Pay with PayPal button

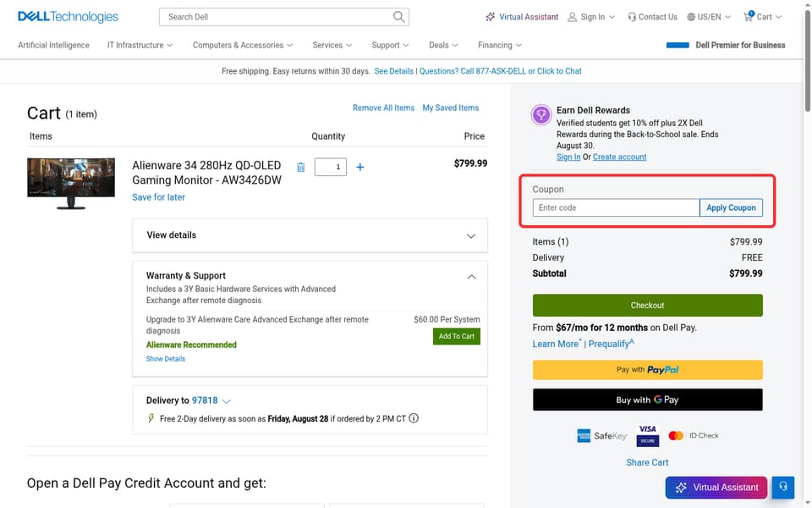tap(647, 370)
